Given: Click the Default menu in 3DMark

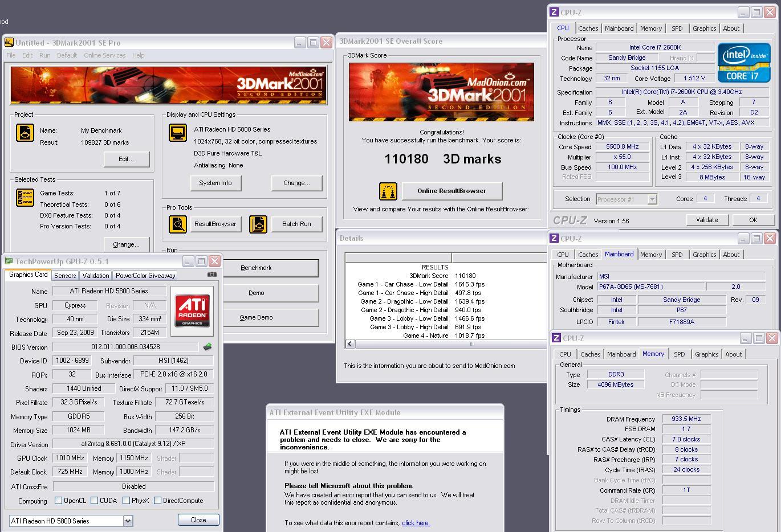Looking at the screenshot, I should tap(67, 55).
